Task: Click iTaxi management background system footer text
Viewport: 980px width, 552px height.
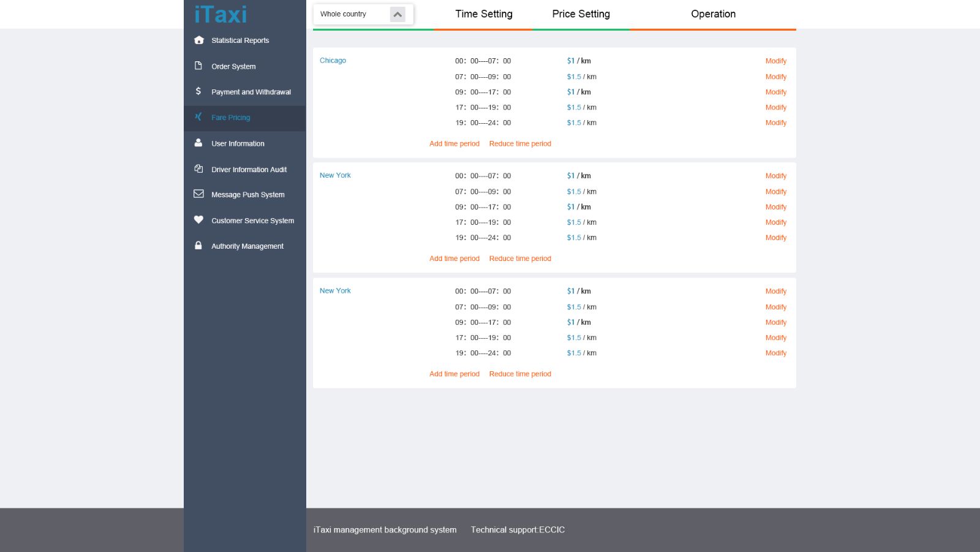Action: click(x=385, y=530)
